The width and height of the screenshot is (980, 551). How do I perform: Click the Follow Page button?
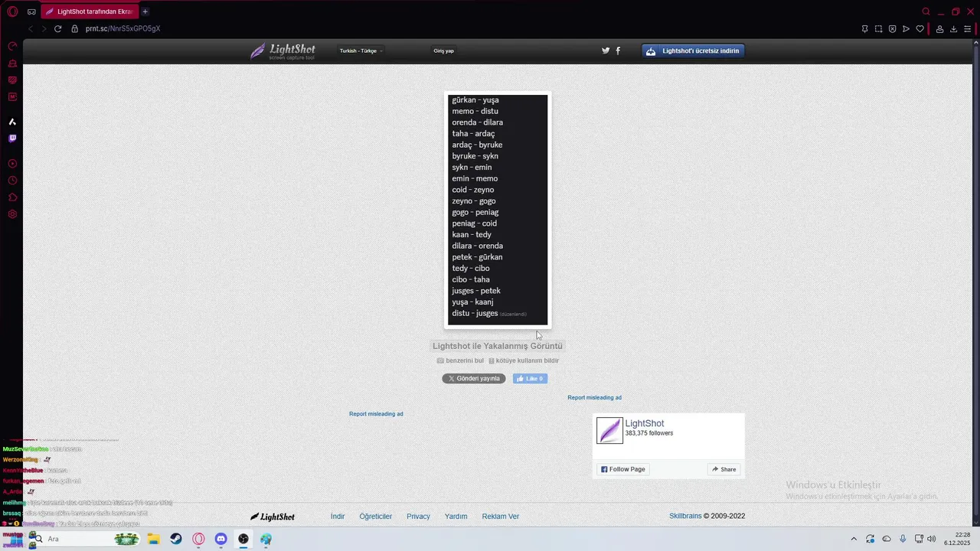coord(623,469)
